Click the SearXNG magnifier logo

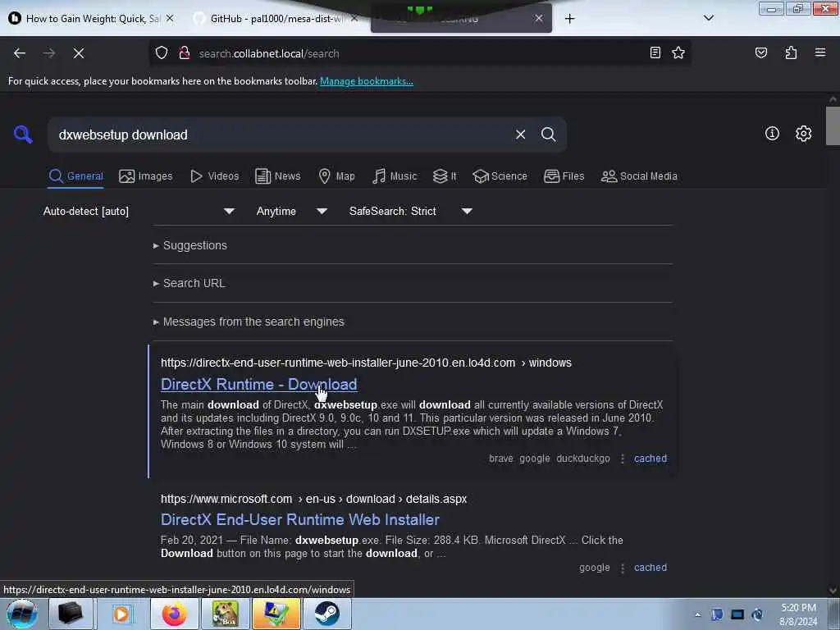point(23,135)
